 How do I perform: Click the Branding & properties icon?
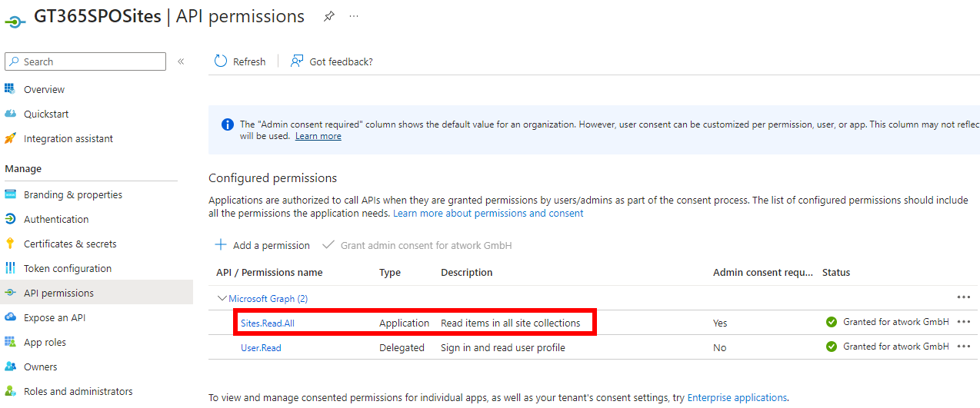[x=10, y=194]
